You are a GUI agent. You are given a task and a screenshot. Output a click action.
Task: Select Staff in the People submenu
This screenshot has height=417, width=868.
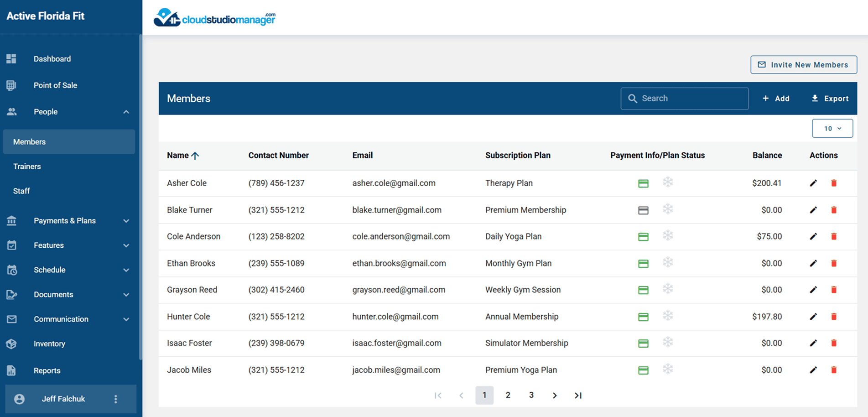click(x=21, y=191)
